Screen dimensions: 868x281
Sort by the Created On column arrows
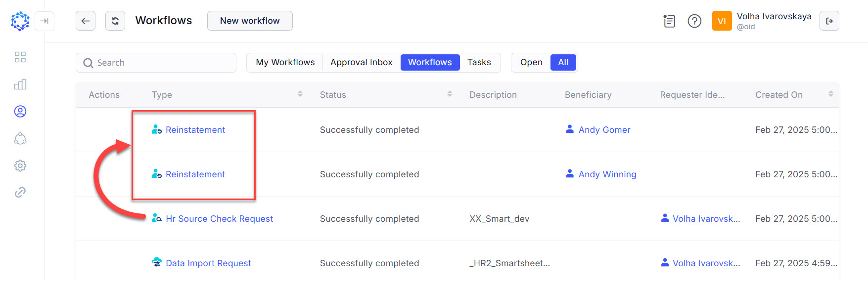click(831, 94)
